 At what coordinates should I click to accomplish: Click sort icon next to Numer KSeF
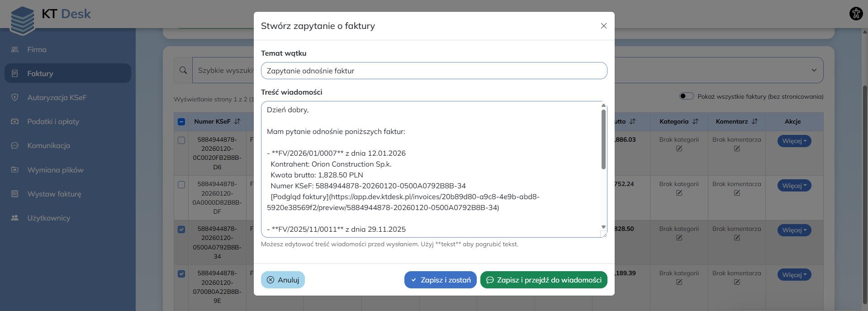[x=237, y=121]
